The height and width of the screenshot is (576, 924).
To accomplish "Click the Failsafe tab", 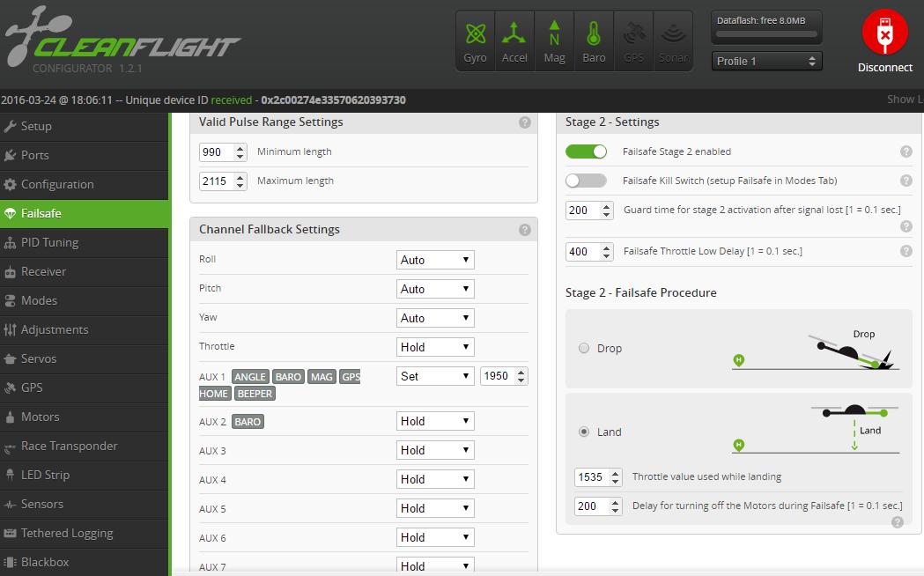I will point(85,214).
